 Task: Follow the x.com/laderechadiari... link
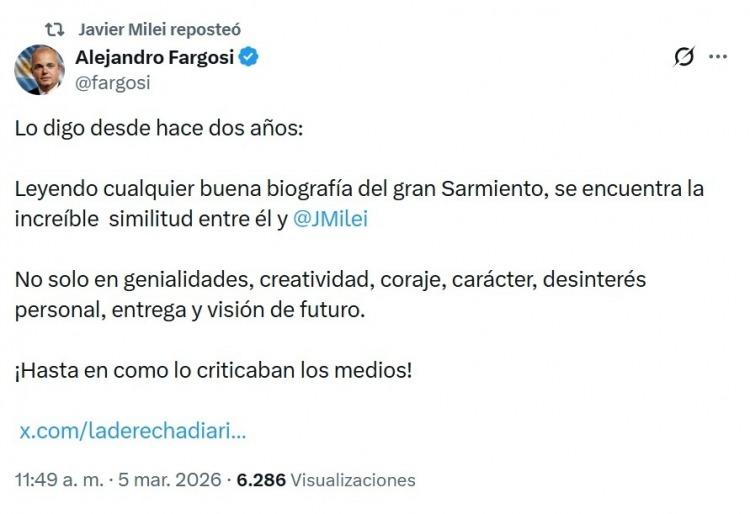pyautogui.click(x=133, y=433)
